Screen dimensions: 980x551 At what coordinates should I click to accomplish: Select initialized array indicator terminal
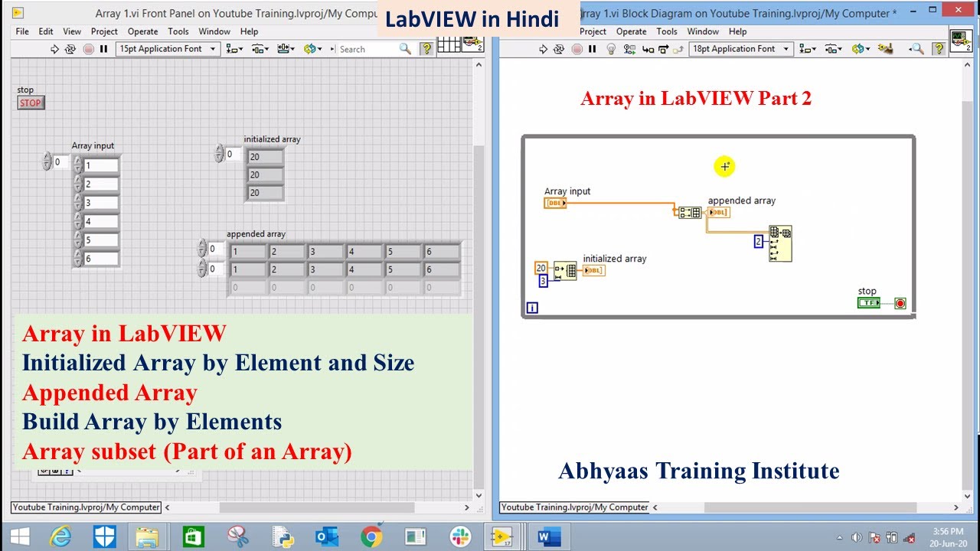[593, 270]
